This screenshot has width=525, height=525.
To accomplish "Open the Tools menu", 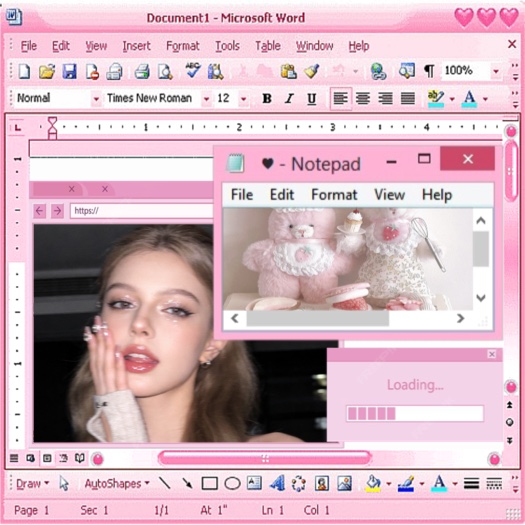I will pos(227,46).
